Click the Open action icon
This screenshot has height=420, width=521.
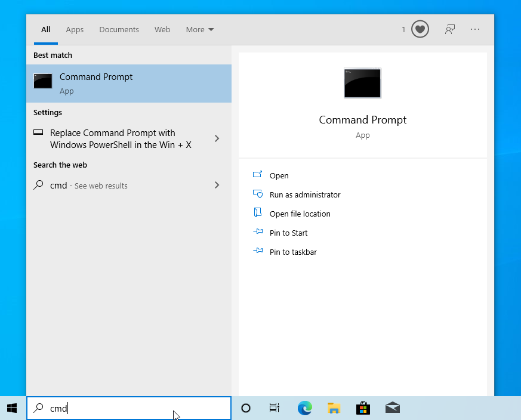(x=257, y=175)
